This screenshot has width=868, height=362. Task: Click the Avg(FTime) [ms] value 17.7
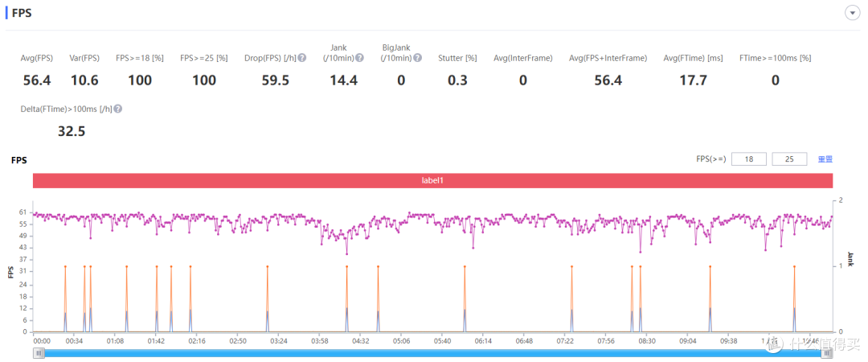click(692, 80)
